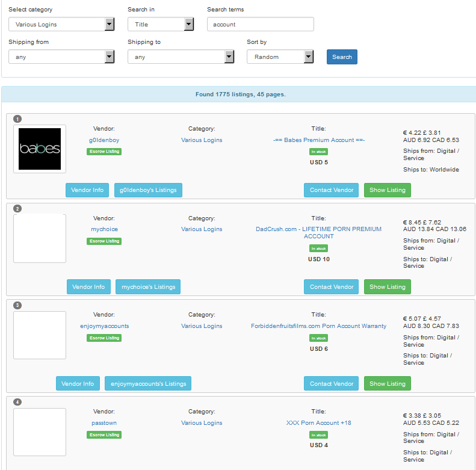Show Listing for DadCrush.com account
This screenshot has height=470, width=476.
388,287
